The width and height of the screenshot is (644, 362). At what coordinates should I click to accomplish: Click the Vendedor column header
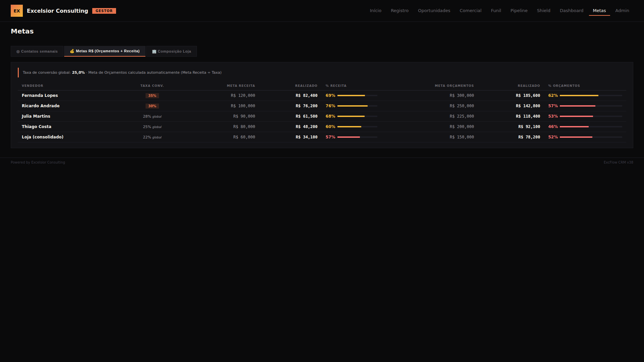[32, 86]
